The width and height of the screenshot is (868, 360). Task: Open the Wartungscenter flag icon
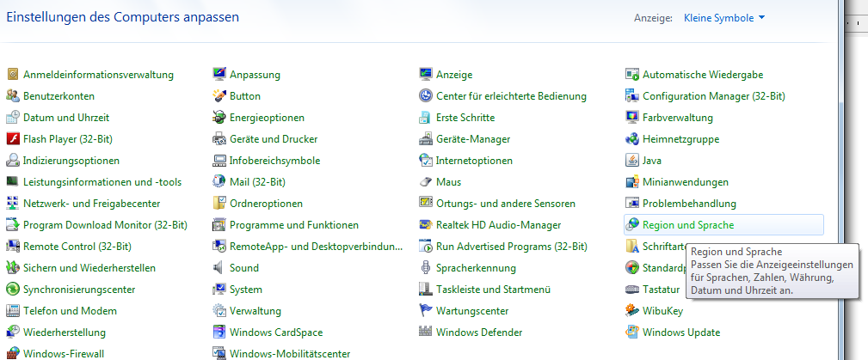coord(426,311)
